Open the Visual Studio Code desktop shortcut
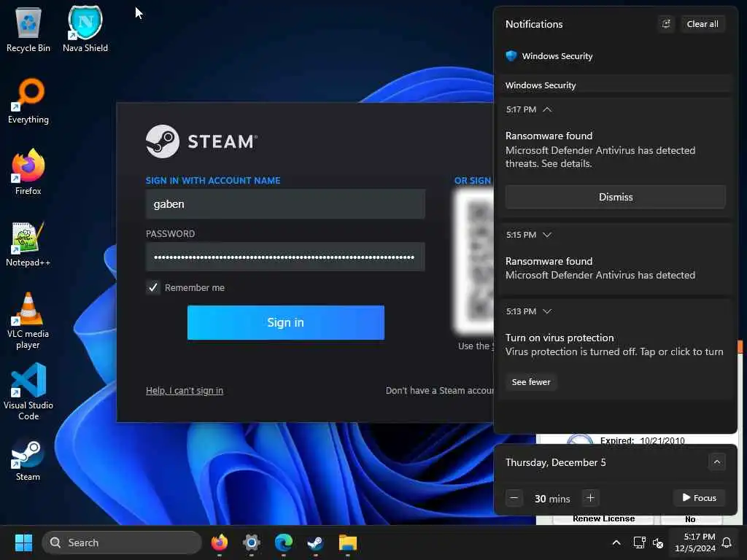 [x=28, y=392]
